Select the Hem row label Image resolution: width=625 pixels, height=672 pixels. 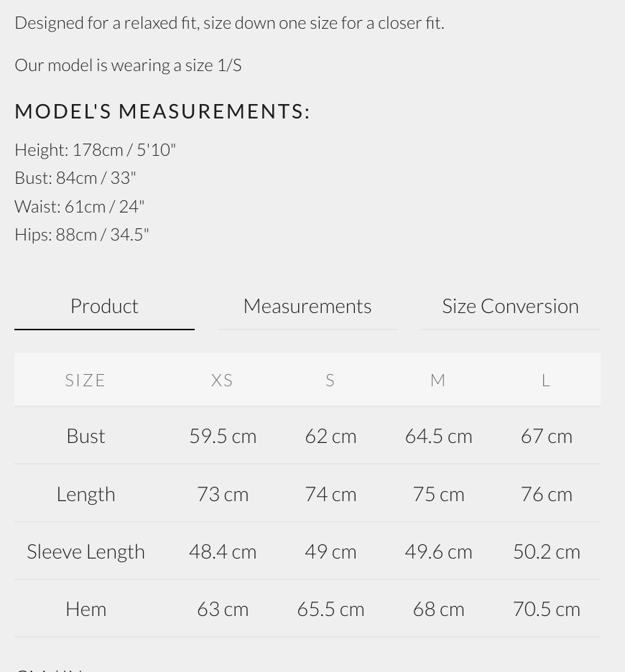[85, 609]
